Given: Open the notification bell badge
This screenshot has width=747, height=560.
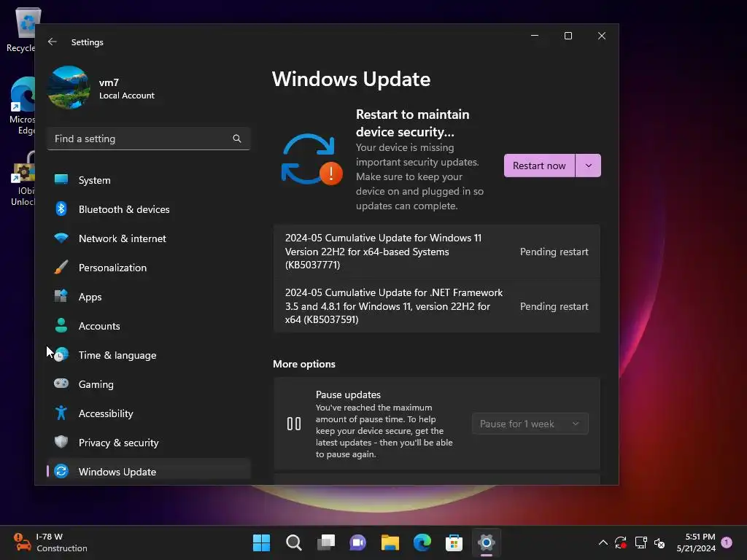Looking at the screenshot, I should point(727,542).
